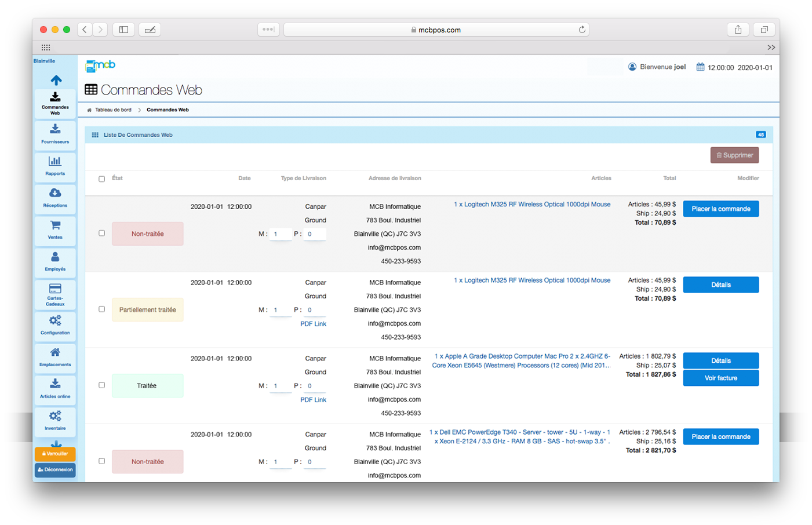Click the État column header
812x525 pixels.
click(118, 178)
